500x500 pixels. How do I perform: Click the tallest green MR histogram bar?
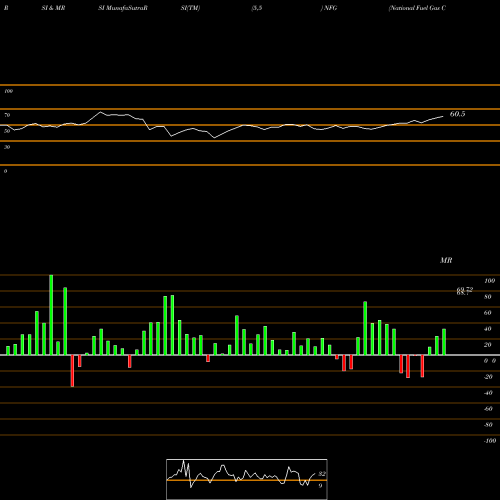tap(51, 315)
